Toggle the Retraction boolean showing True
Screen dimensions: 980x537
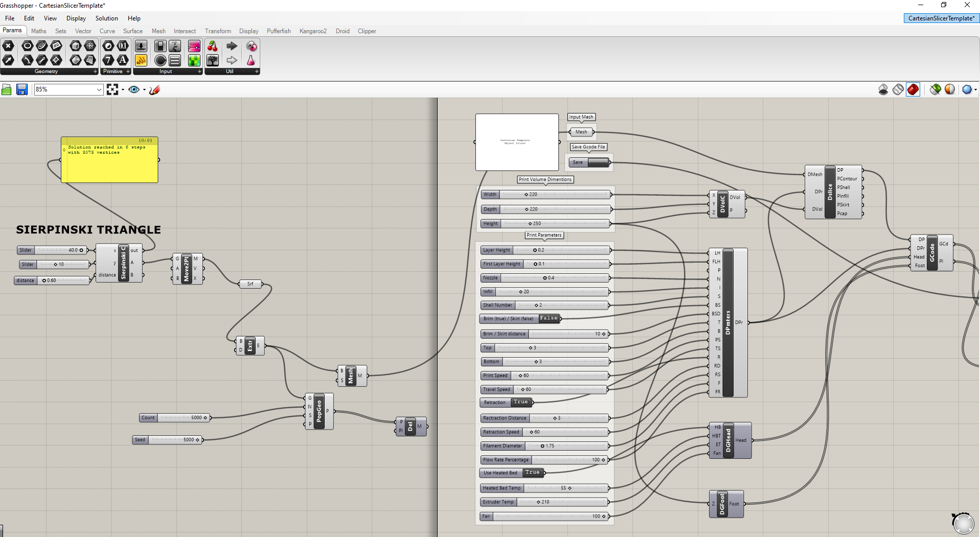pyautogui.click(x=521, y=402)
